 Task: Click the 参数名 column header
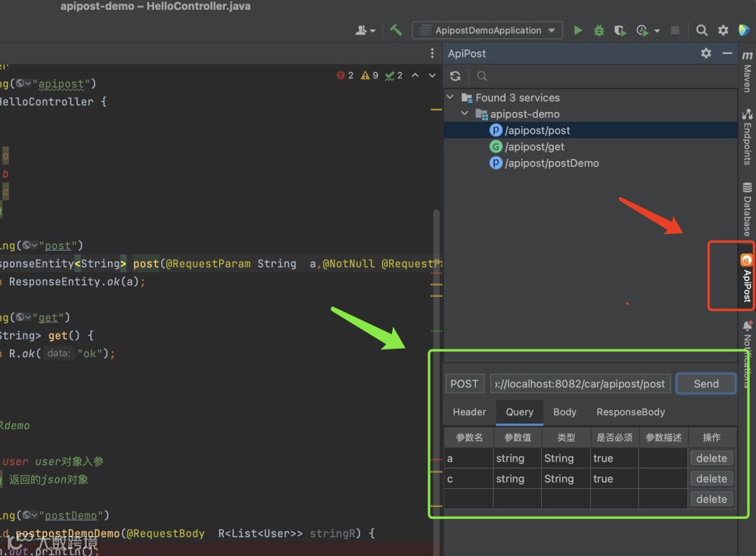point(468,438)
